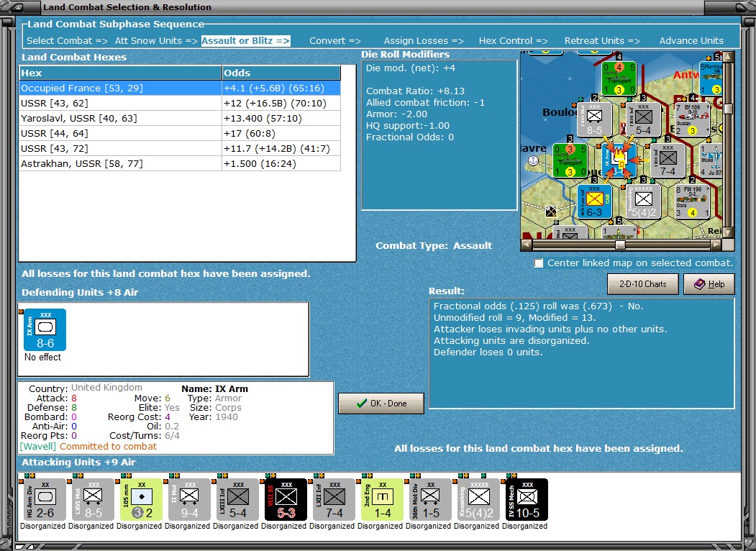The height and width of the screenshot is (551, 756).
Task: Choose LXIII Inf 5-4 in Attacking Units
Action: click(x=237, y=499)
